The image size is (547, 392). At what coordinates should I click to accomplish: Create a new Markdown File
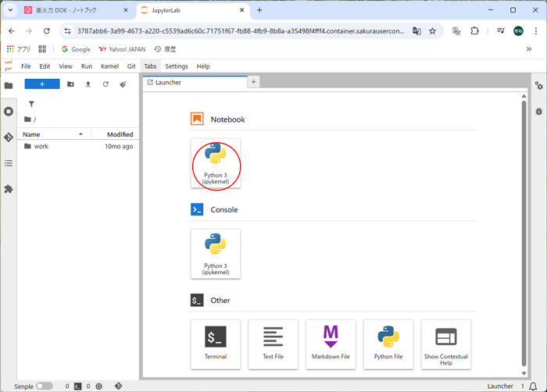coord(331,344)
